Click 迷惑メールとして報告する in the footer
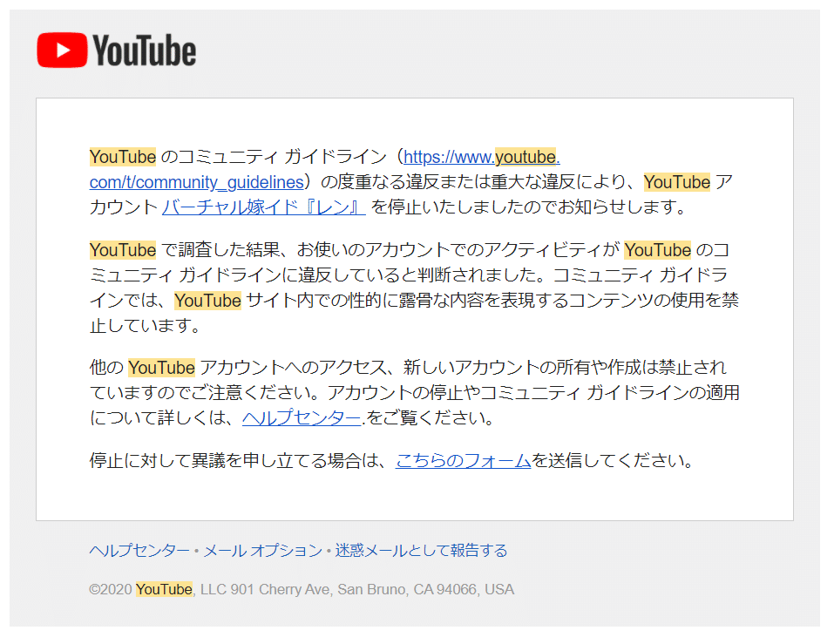The image size is (834, 644). [x=421, y=551]
